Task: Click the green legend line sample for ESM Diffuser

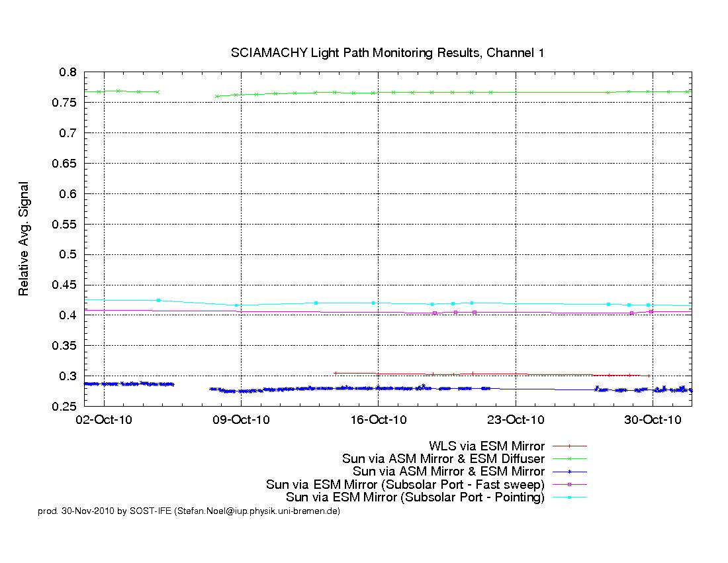Action: tap(570, 459)
